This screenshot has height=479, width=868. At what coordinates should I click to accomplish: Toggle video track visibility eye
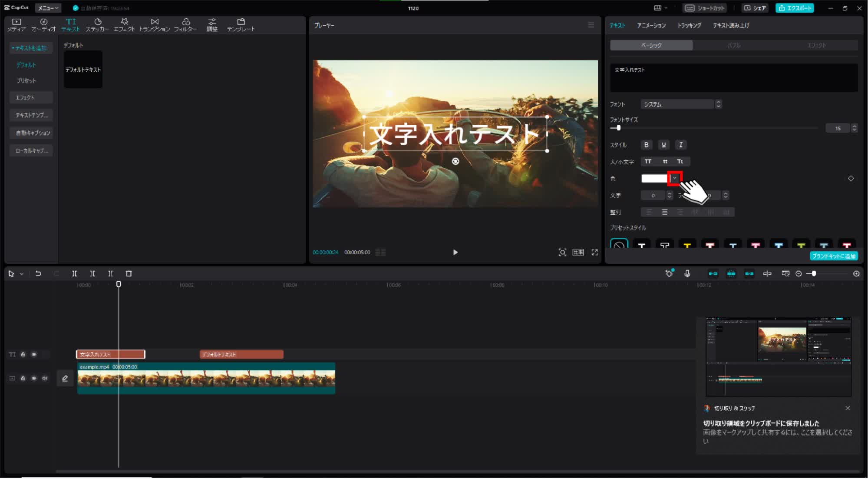pyautogui.click(x=34, y=379)
